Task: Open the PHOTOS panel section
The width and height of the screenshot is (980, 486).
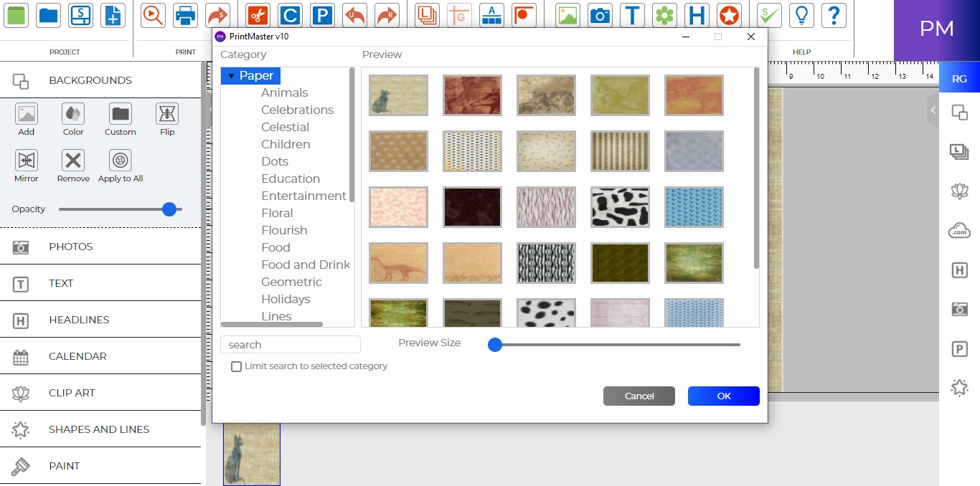Action: 100,247
